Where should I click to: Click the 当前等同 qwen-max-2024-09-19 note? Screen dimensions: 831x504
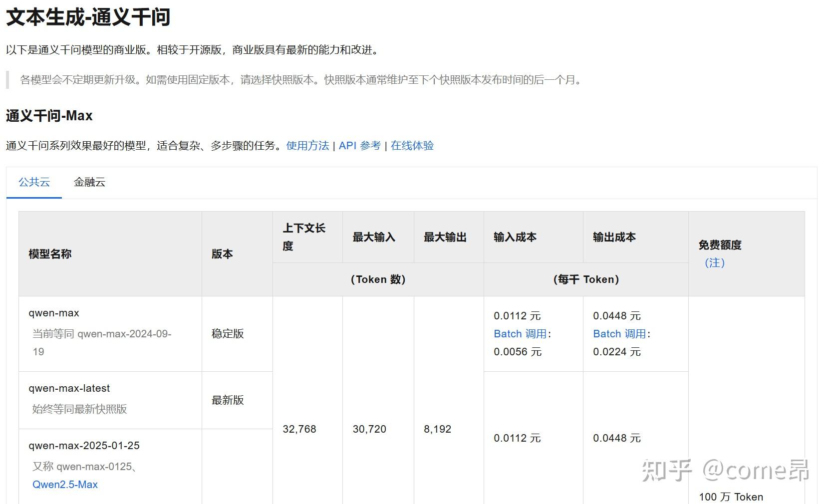[x=102, y=343]
